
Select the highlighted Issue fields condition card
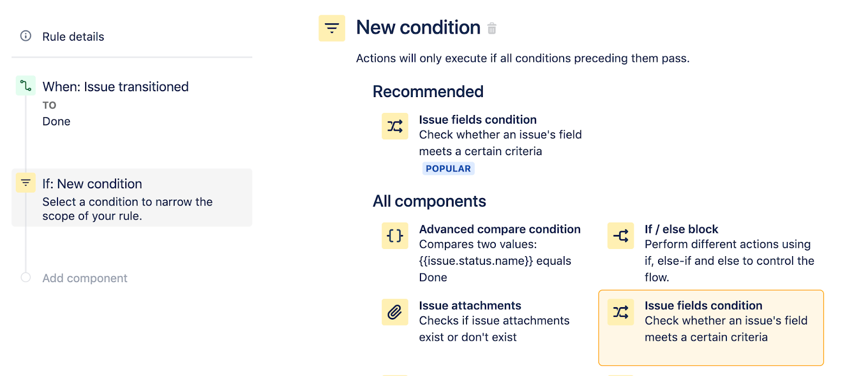click(x=711, y=327)
